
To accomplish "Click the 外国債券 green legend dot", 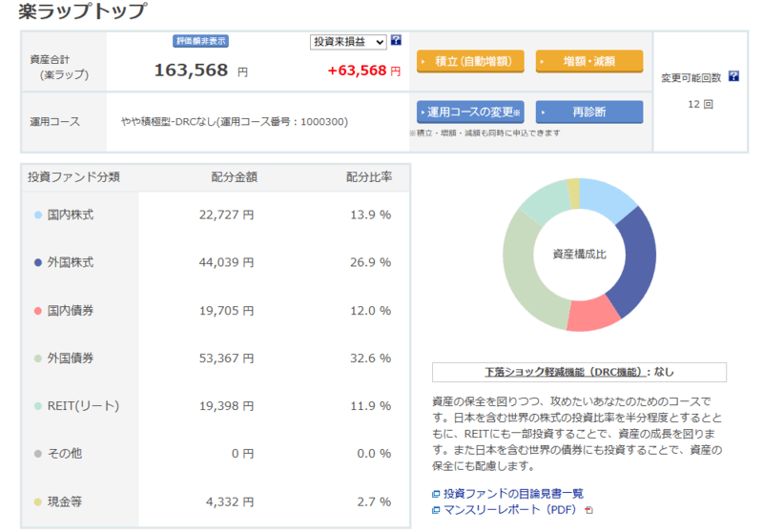I will 38,358.
